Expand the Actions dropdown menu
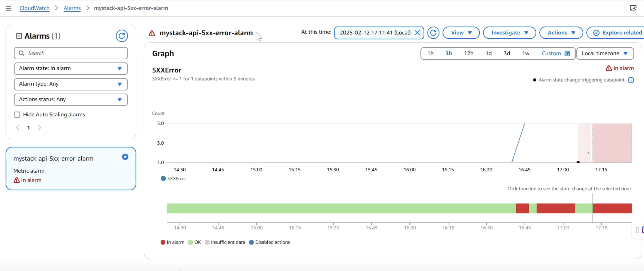644x271 pixels. 561,32
